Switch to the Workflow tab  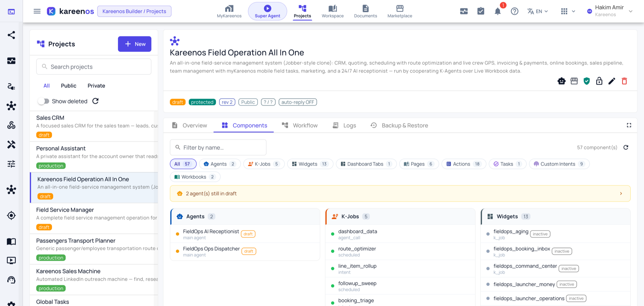pos(300,125)
